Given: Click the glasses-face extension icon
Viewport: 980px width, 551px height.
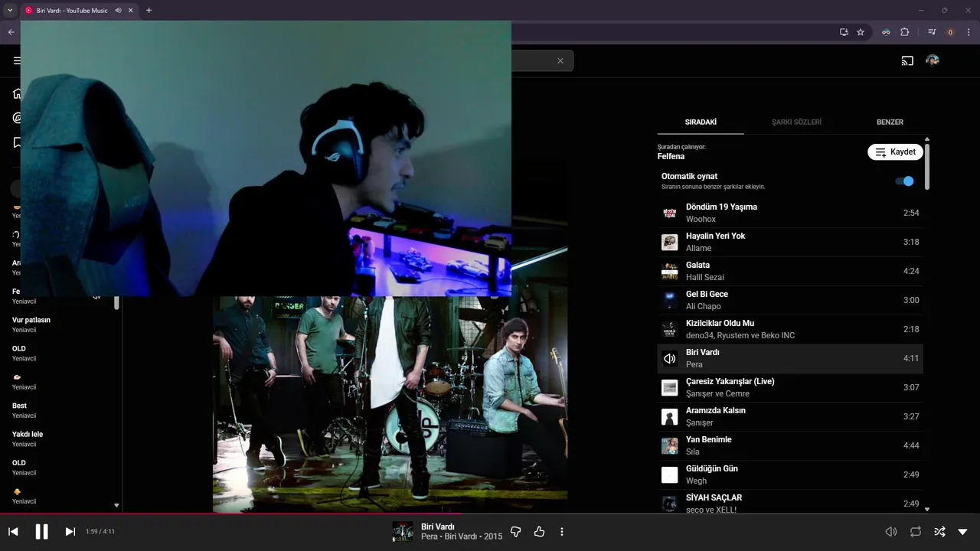Looking at the screenshot, I should click(x=886, y=32).
